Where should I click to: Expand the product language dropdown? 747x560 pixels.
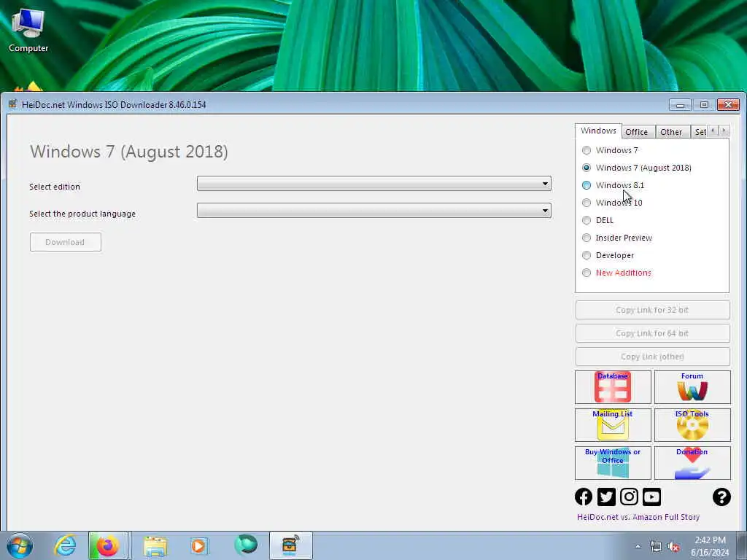pos(374,211)
